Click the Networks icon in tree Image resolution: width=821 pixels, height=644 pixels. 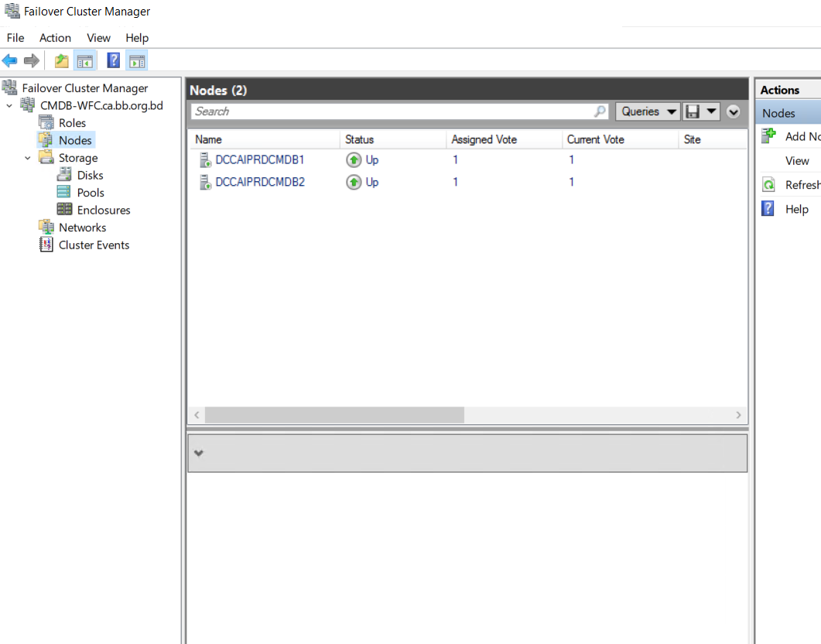click(x=46, y=228)
